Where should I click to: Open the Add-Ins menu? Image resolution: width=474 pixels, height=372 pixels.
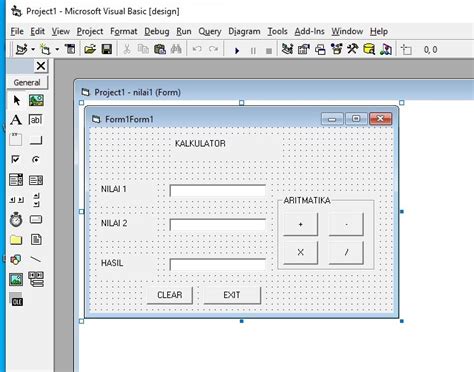click(309, 31)
